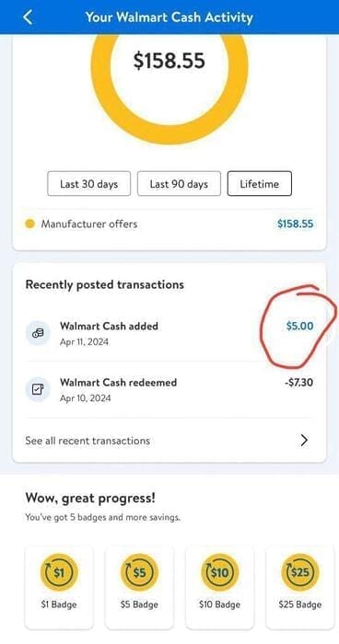Select the Last 30 days filter
339x644 pixels.
click(x=88, y=184)
